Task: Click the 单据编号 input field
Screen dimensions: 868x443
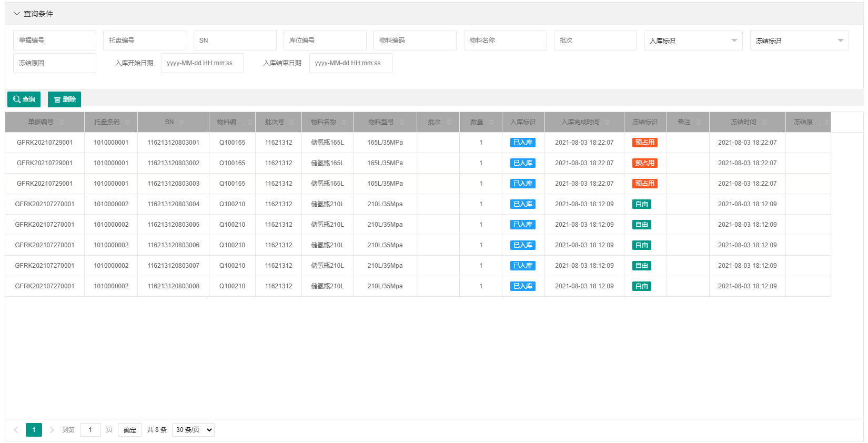Action: coord(55,41)
